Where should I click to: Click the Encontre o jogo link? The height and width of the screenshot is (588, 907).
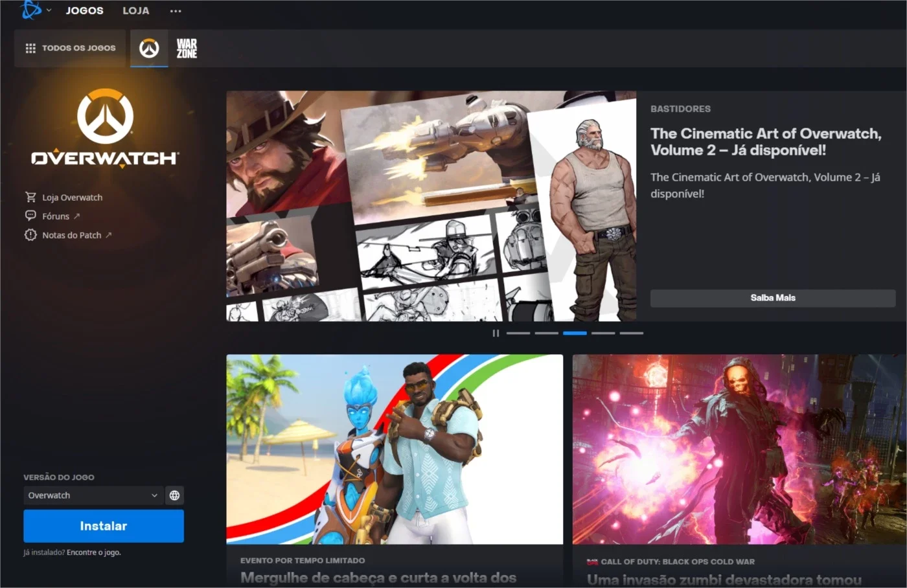tap(93, 552)
